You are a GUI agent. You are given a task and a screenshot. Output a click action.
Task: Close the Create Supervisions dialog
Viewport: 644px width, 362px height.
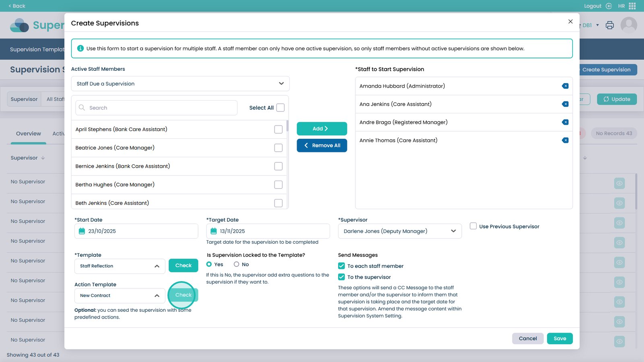570,22
